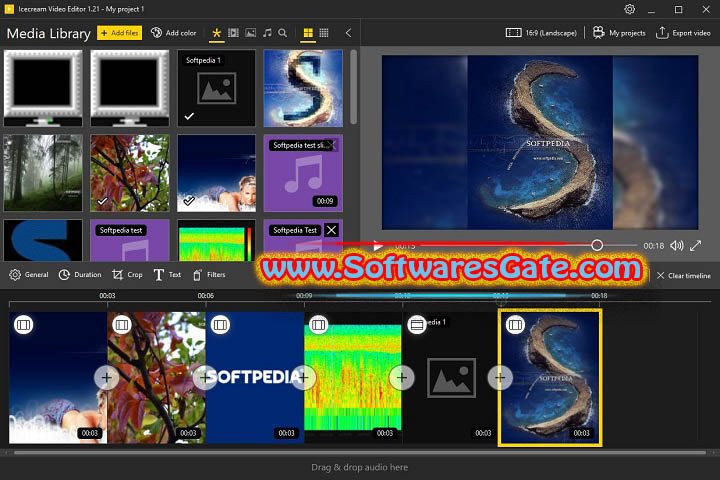Toggle the preview volume speaker icon
This screenshot has height=480, width=720.
(x=676, y=246)
